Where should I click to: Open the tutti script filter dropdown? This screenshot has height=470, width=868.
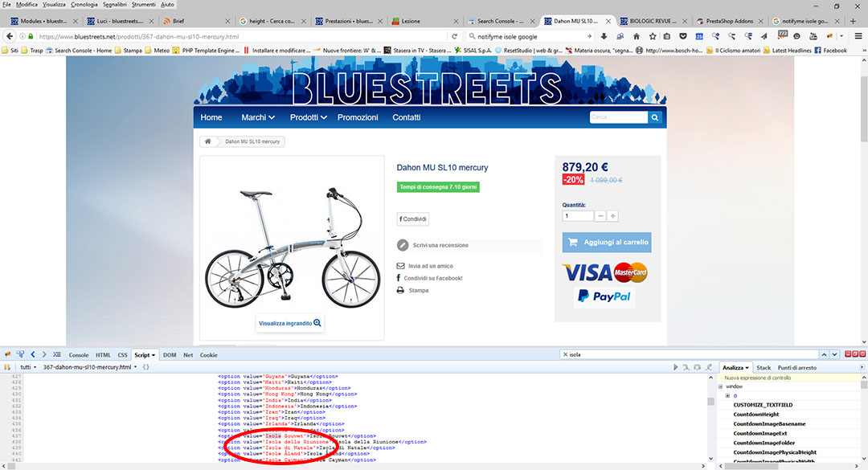click(28, 367)
